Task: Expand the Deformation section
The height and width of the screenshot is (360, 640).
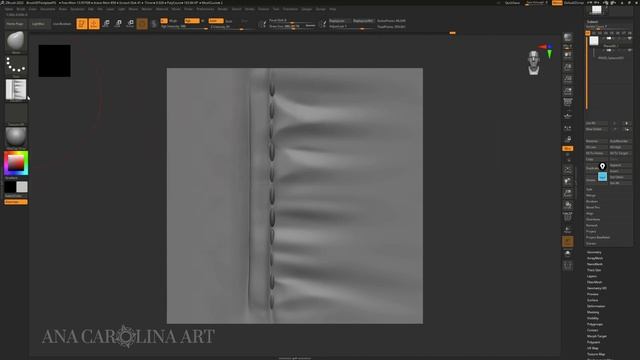Action: tap(596, 306)
